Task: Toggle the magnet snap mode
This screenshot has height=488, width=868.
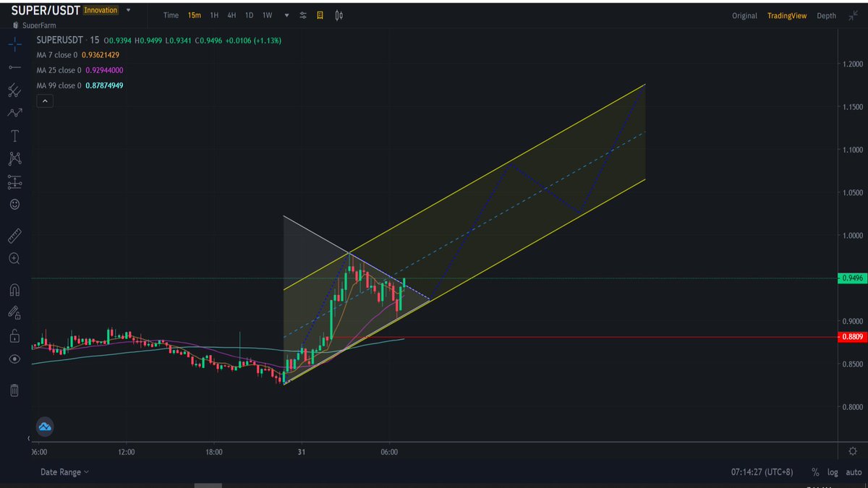Action: [14, 290]
